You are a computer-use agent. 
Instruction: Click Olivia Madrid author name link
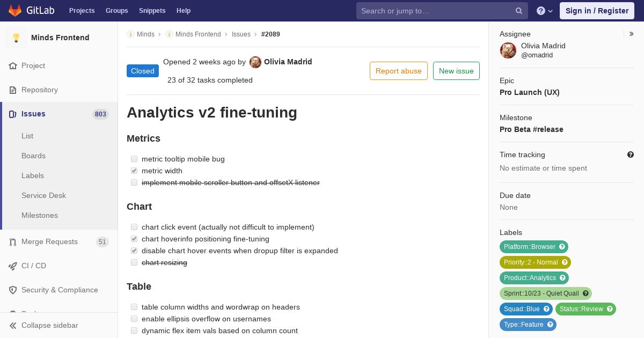point(288,62)
